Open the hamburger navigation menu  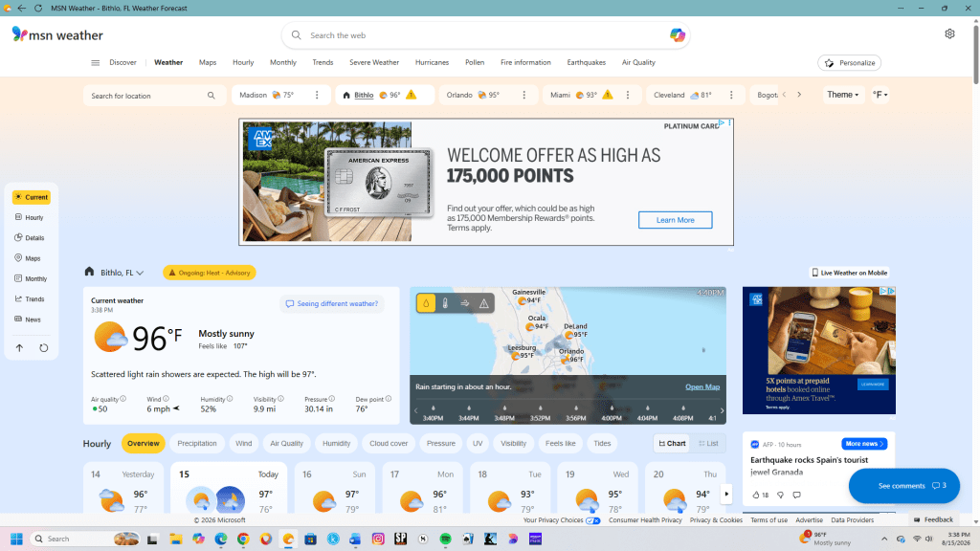95,62
